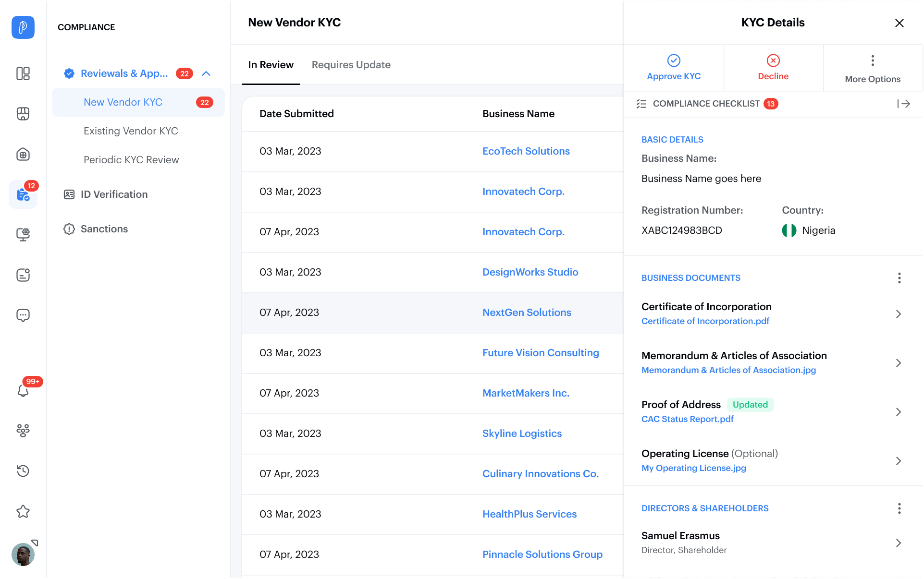Open the chat message icon in sidebar
The width and height of the screenshot is (924, 579).
23,315
